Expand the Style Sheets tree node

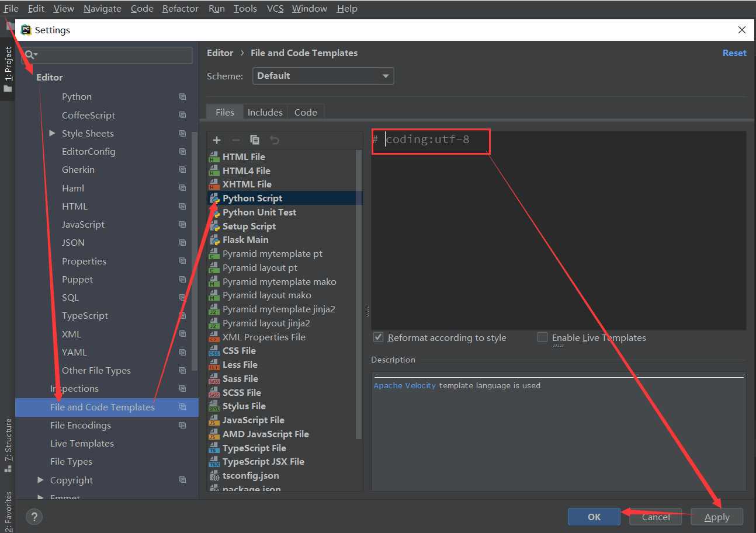click(x=52, y=134)
